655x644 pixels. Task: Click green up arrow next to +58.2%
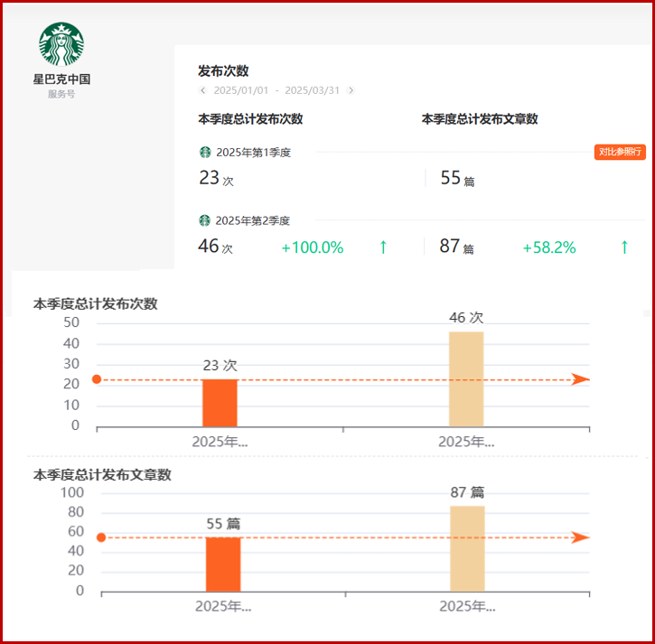(x=624, y=247)
